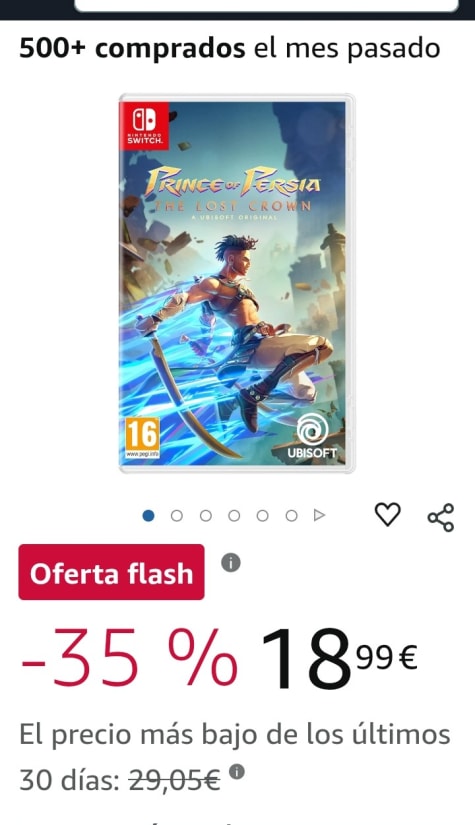Select the first filled carousel dot
The image size is (475, 825).
click(148, 516)
